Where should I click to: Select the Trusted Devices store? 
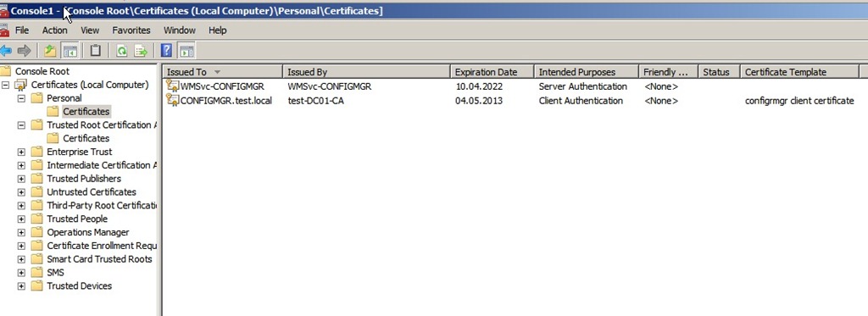tap(79, 286)
